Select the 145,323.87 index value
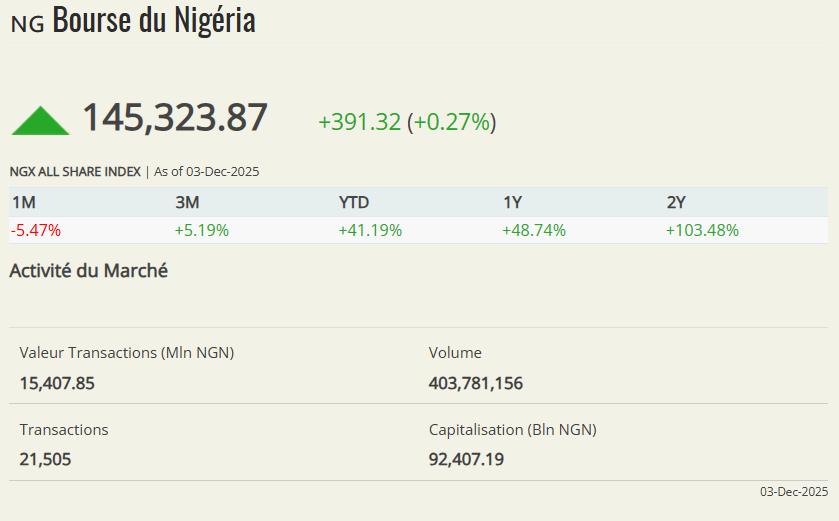Screen dimensions: 839x521 coord(175,118)
